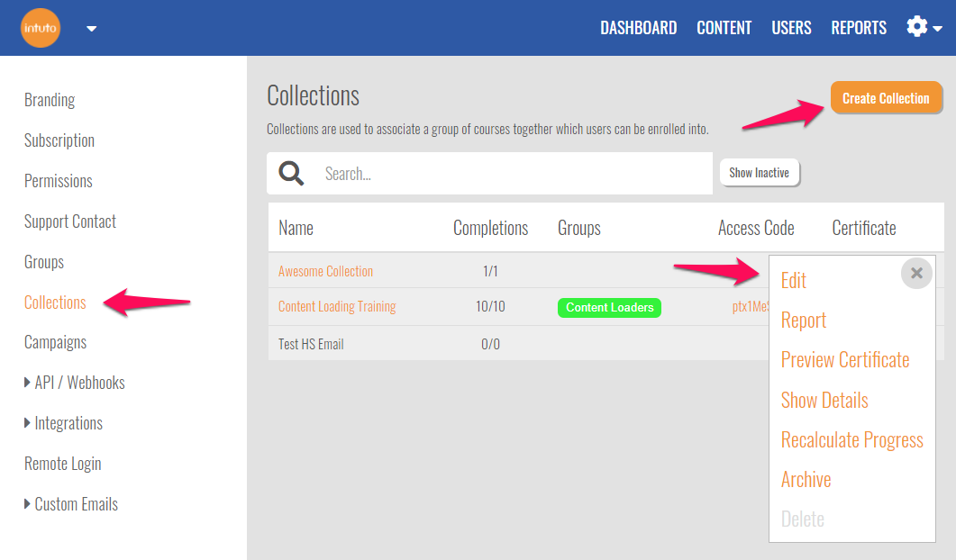Open Branding in the sidebar
This screenshot has height=560, width=956.
[50, 100]
